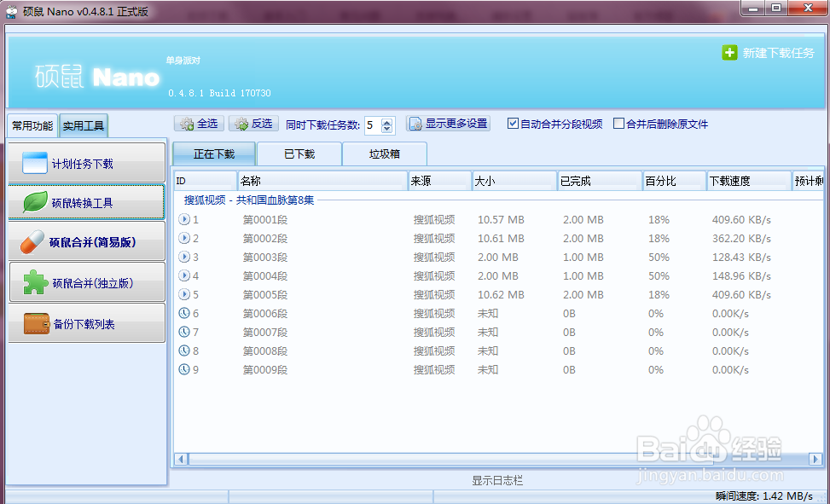
Task: Sort by 已完成 column header
Action: pyautogui.click(x=600, y=181)
